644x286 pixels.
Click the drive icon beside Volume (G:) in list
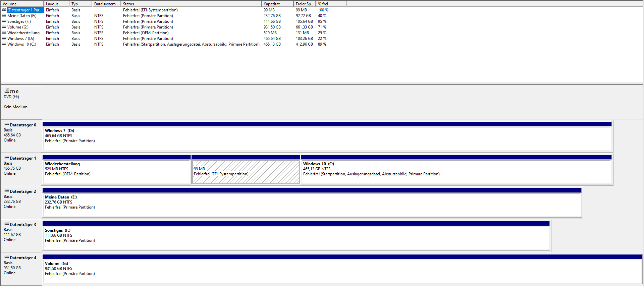(4, 27)
